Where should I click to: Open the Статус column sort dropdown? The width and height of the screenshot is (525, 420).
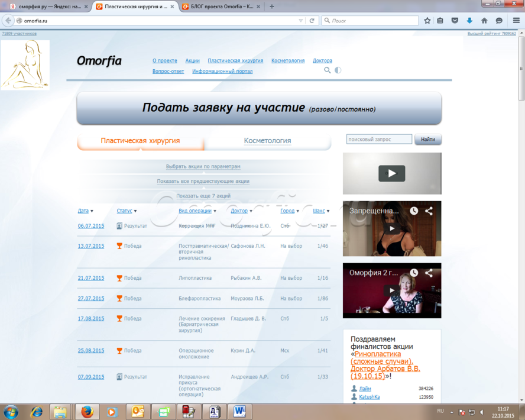[x=135, y=211]
